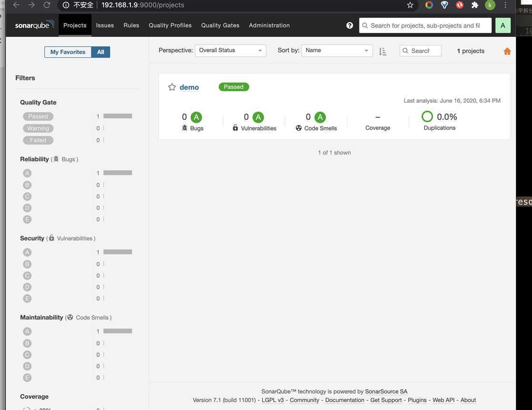Open the browser extensions puzzle icon
This screenshot has width=532, height=410.
[475, 5]
